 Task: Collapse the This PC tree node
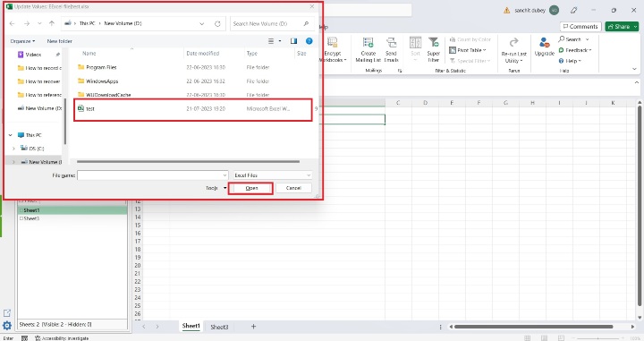coord(10,135)
